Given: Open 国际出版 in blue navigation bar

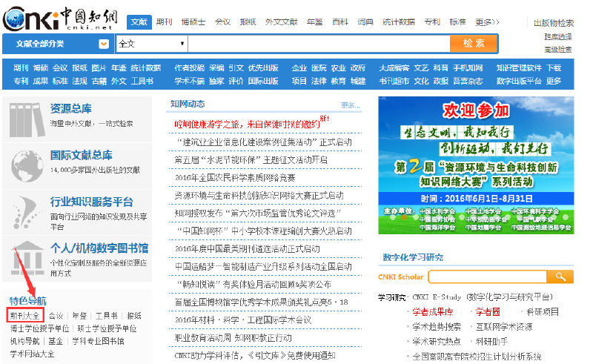Looking at the screenshot, I should coord(263,81).
